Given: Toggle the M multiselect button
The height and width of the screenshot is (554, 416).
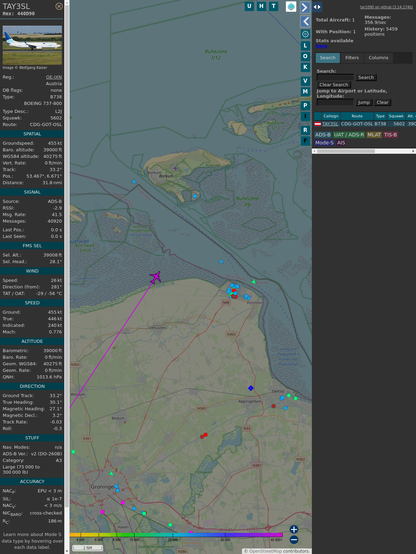Looking at the screenshot, I should pyautogui.click(x=305, y=92).
